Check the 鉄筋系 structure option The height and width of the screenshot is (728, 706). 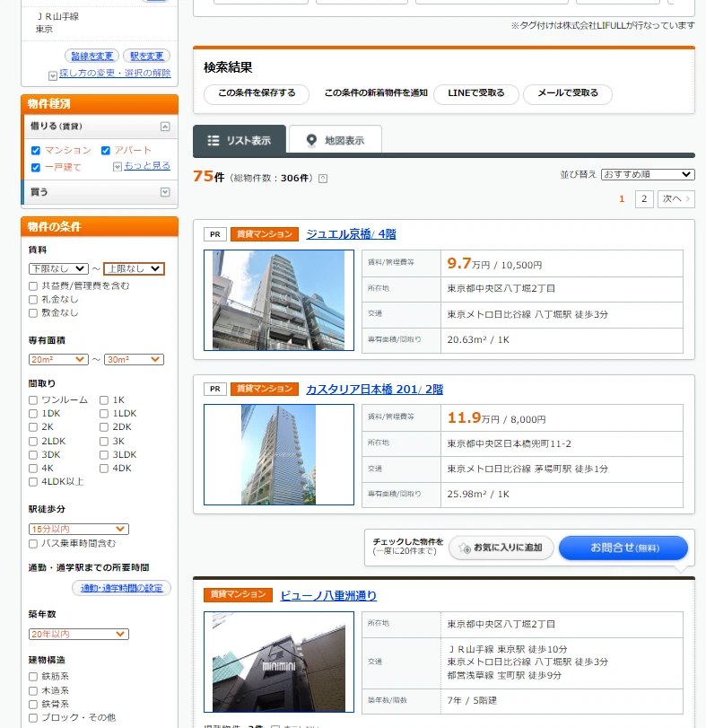pos(33,677)
